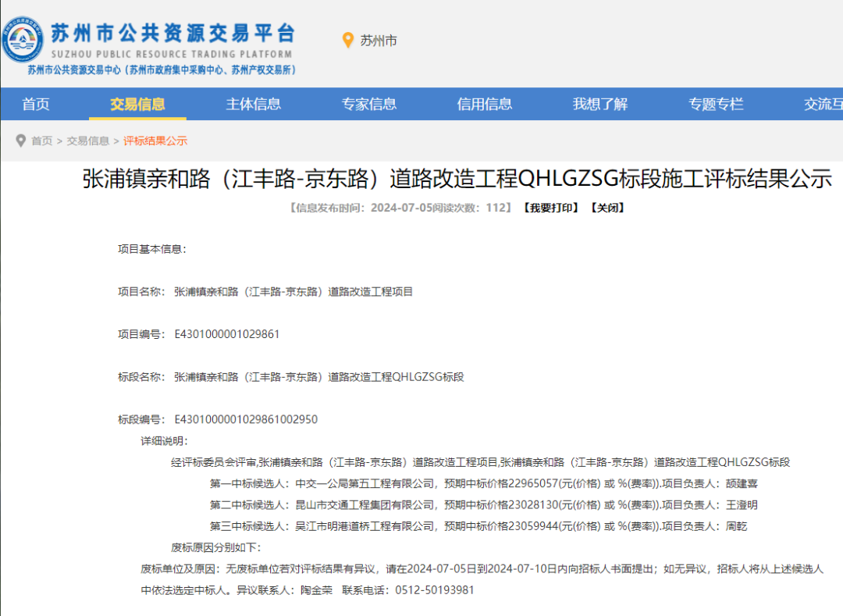Click the 苏州市公共资源交易平台 site title
Viewport: 843px width, 616px height.
point(173,34)
